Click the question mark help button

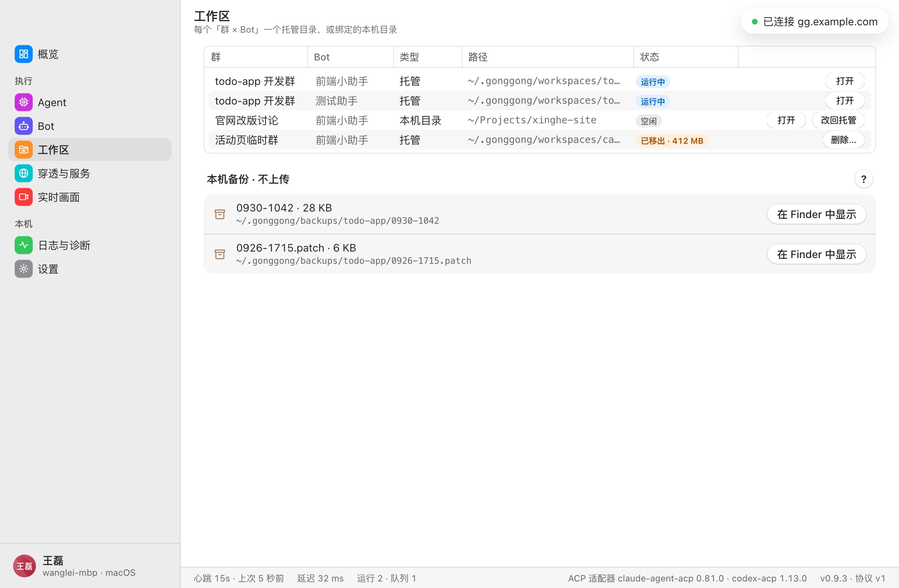click(x=863, y=179)
